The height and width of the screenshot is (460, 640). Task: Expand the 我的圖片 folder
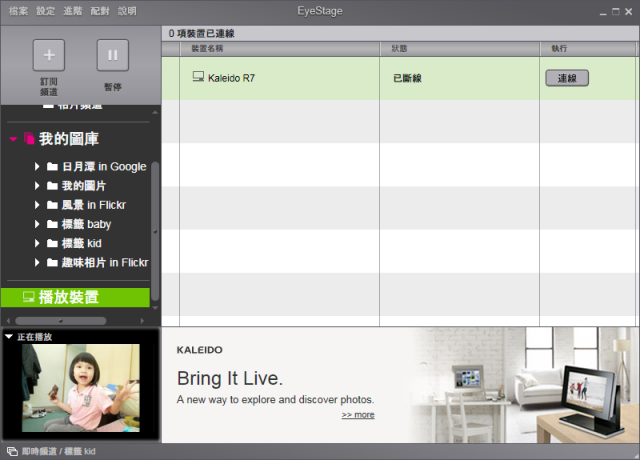pos(37,186)
